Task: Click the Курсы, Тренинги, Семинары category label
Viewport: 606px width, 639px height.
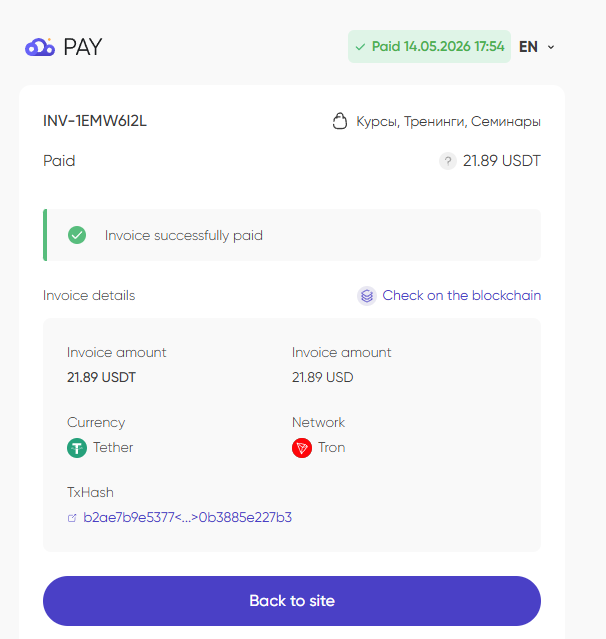Action: (x=449, y=121)
